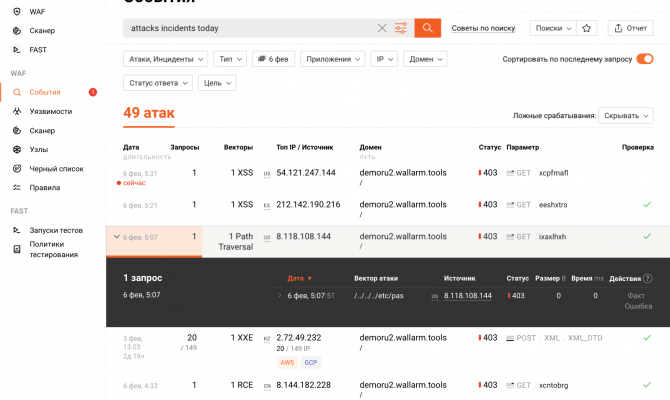The width and height of the screenshot is (670, 400).
Task: Collapse the Path Traversal attack row
Action: click(116, 237)
